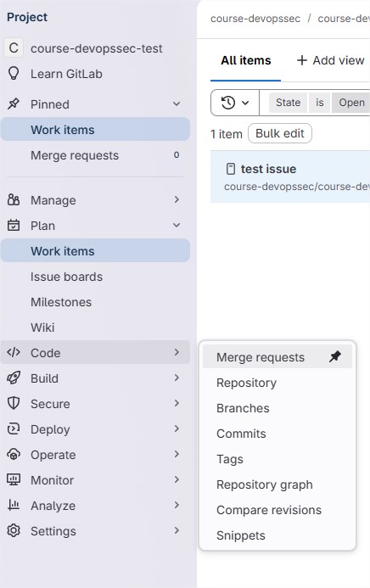The height and width of the screenshot is (588, 370).
Task: Click the Analyze chart icon
Action: [x=14, y=505]
